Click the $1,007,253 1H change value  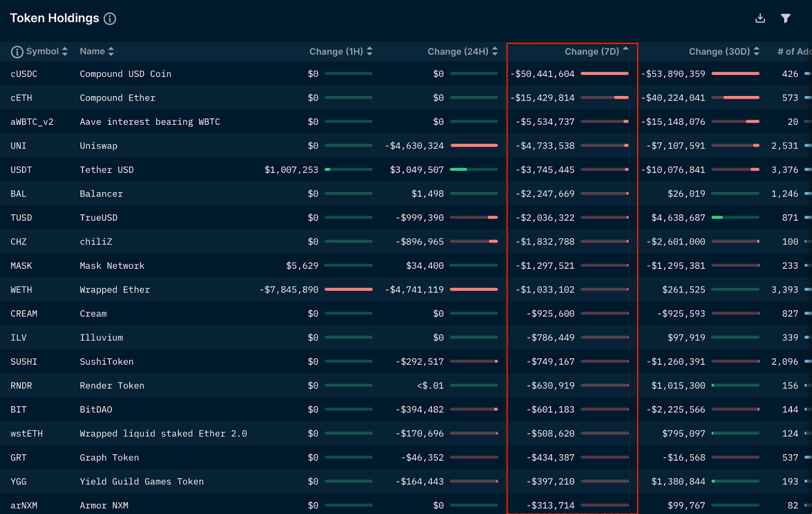click(291, 170)
